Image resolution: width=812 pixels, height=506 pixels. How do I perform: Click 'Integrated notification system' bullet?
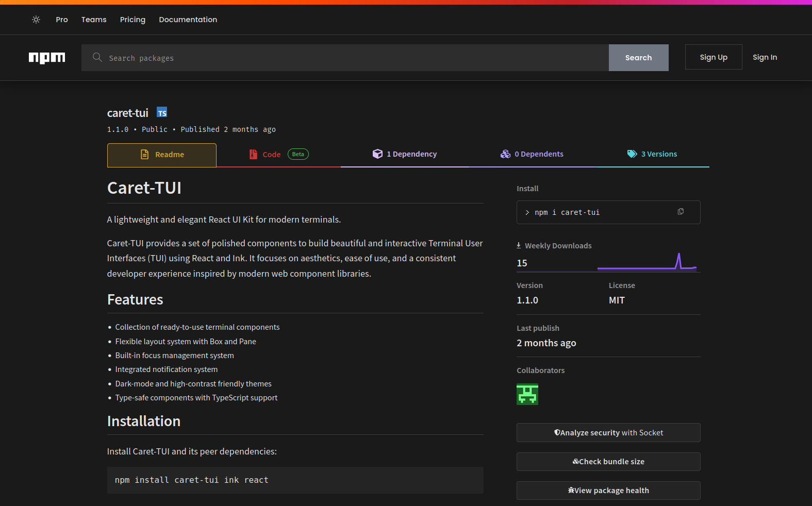167,369
